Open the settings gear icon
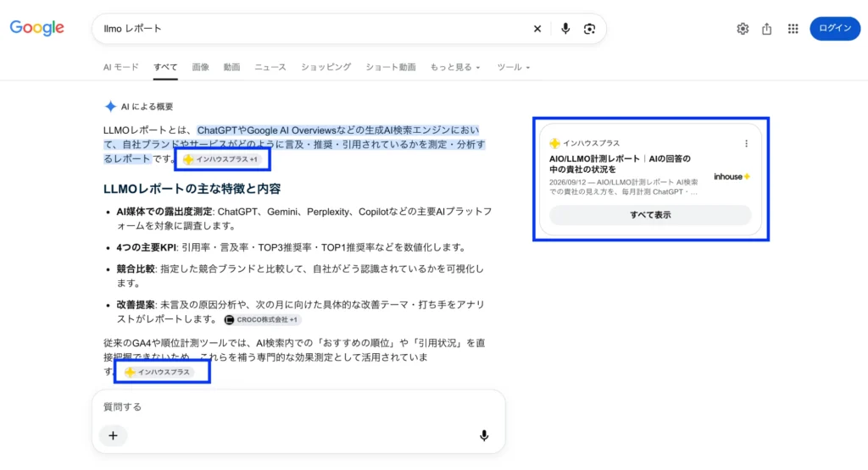The height and width of the screenshot is (470, 868). click(743, 29)
